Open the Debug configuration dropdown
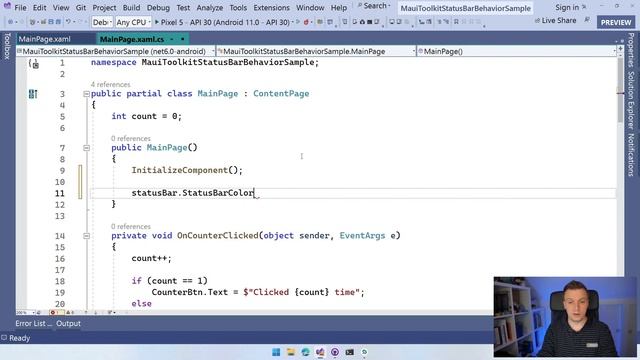 (102, 22)
